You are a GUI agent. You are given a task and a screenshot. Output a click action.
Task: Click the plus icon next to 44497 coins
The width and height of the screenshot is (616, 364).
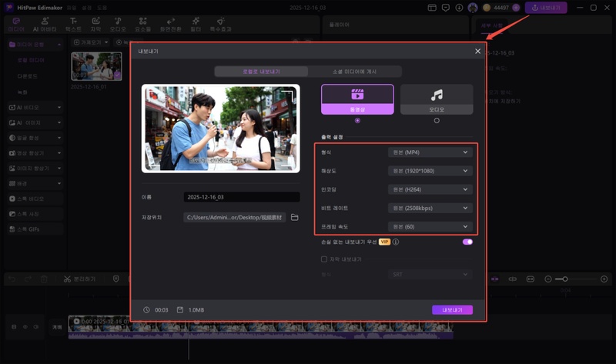[x=516, y=8]
